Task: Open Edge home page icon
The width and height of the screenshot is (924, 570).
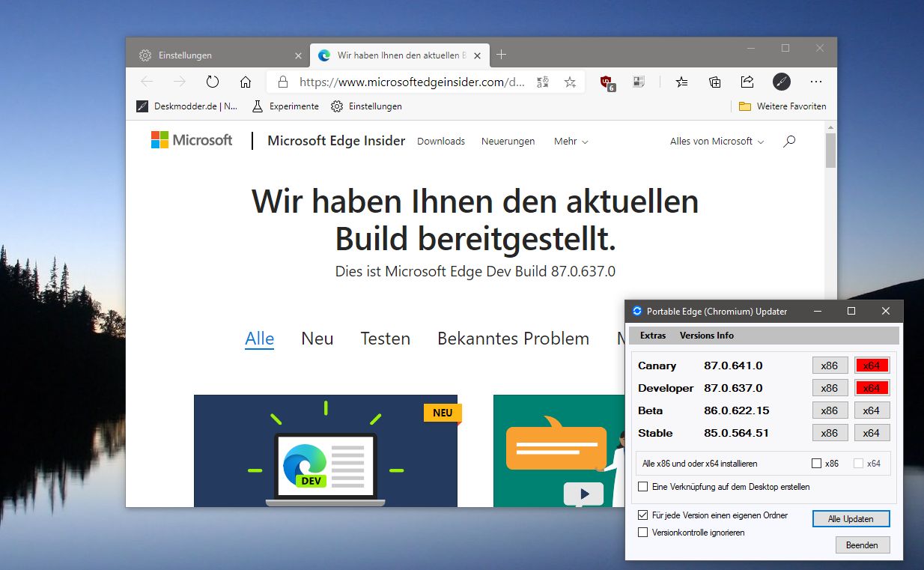Action: (246, 82)
